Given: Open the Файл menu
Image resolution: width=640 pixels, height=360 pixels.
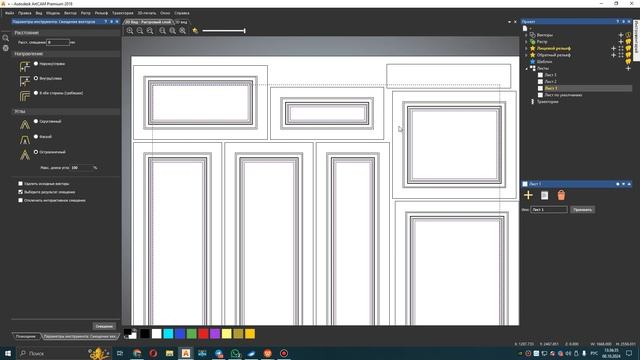Looking at the screenshot, I should (9, 13).
